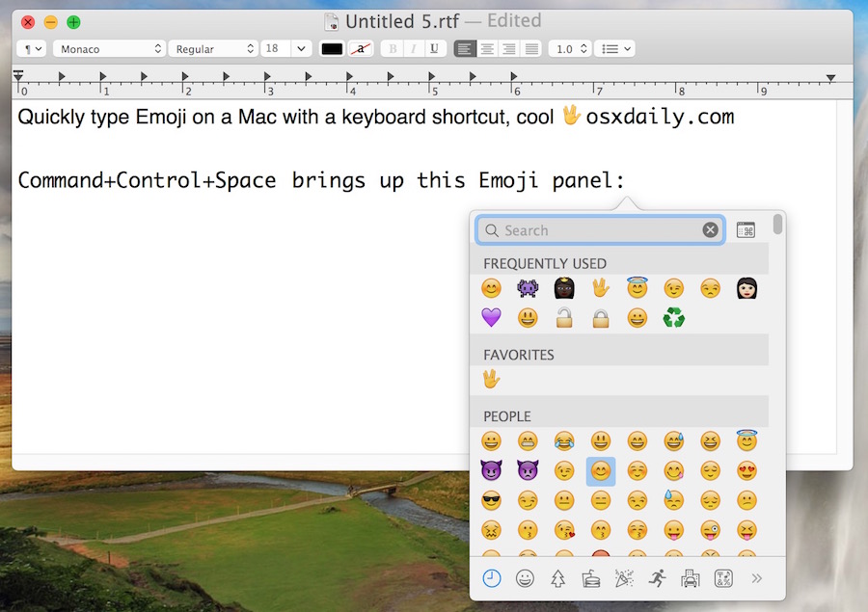The width and height of the screenshot is (868, 612).
Task: Open the text color swatch
Action: 333,48
